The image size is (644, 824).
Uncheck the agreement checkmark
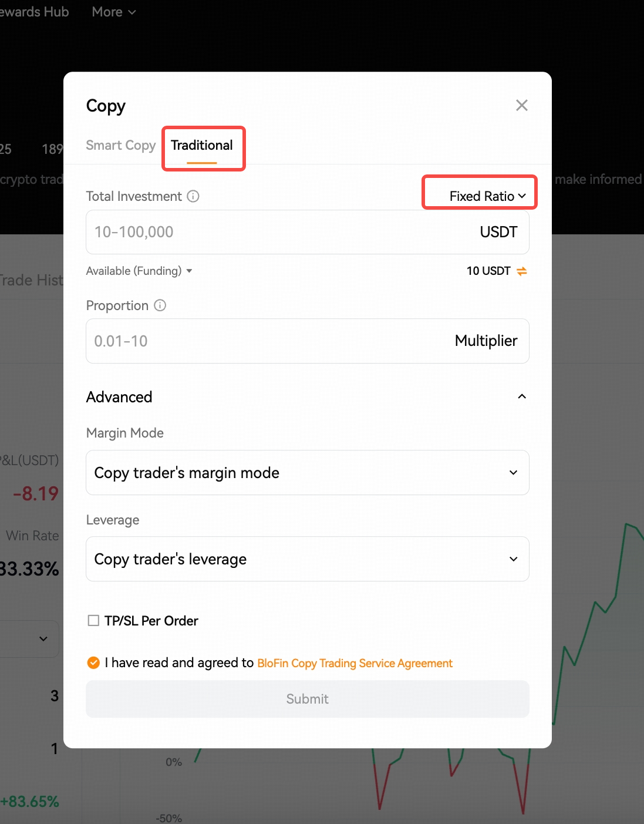93,662
